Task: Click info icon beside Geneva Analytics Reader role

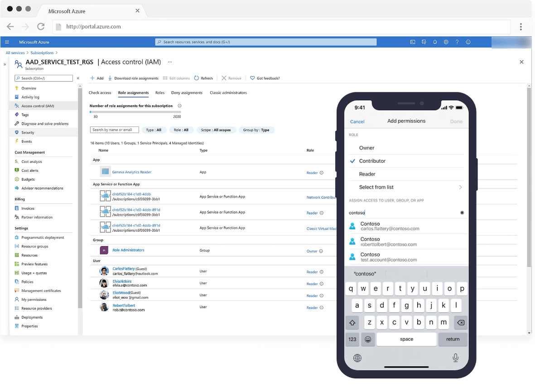Action: click(322, 173)
